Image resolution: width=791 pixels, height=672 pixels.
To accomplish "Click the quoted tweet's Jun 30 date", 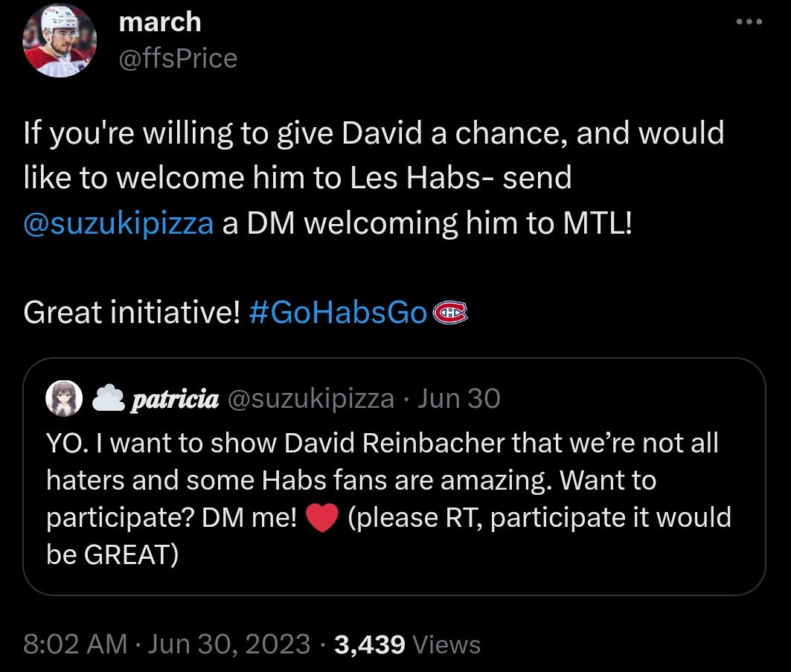I will pos(458,400).
